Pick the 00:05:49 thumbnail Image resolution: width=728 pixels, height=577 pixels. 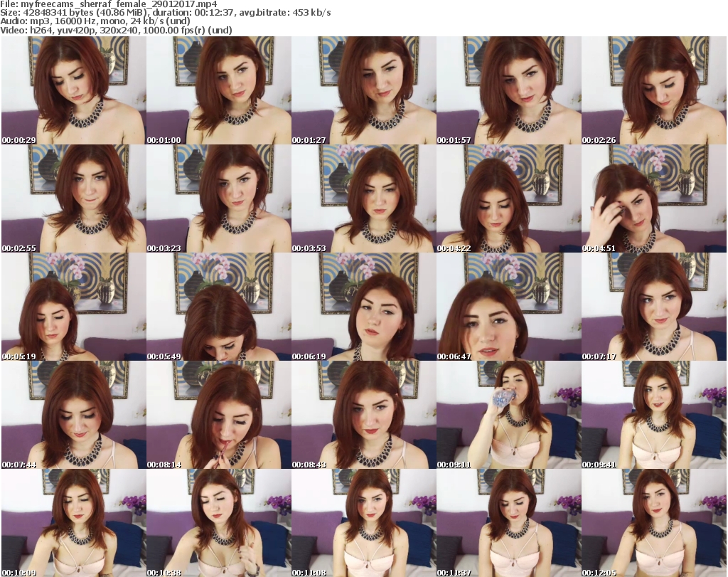(x=219, y=307)
